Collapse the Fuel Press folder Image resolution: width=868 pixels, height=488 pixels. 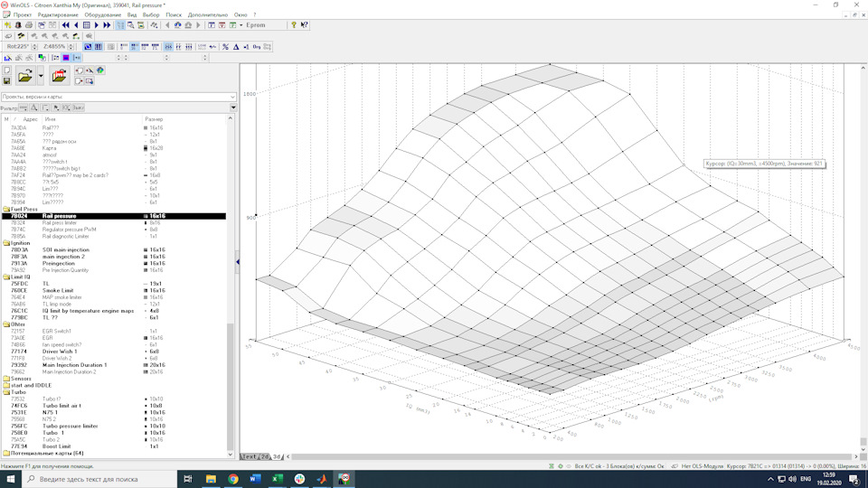point(6,209)
